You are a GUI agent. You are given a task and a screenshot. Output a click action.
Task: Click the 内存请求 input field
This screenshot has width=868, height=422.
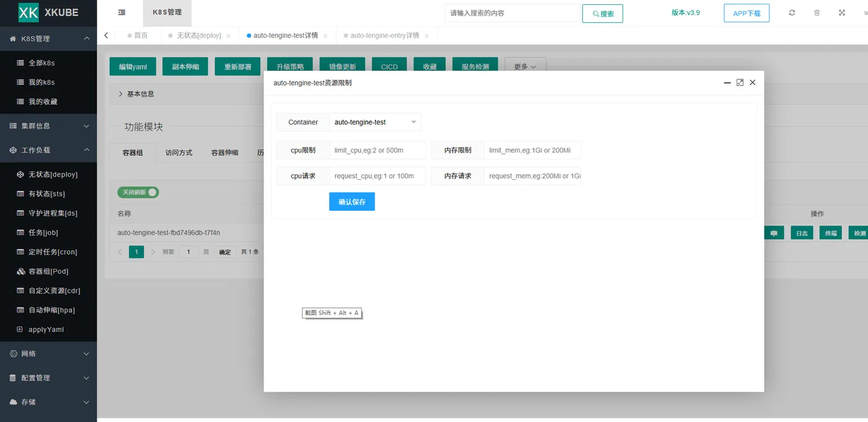click(533, 176)
